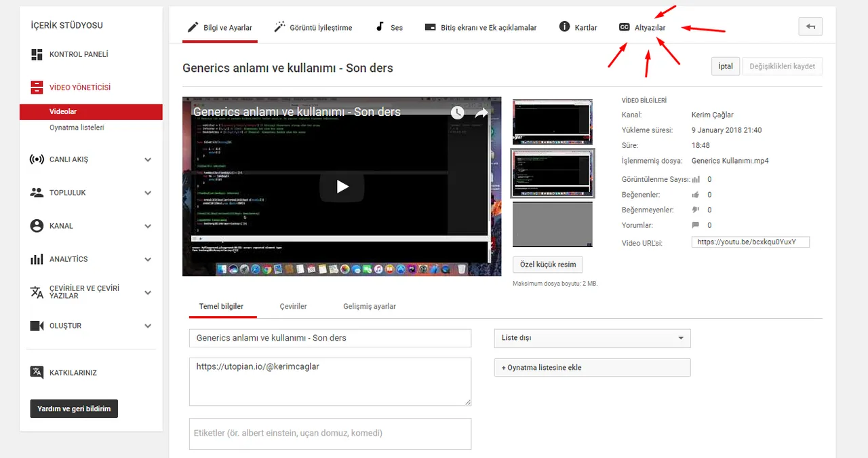The height and width of the screenshot is (458, 868).
Task: Click the Kontrol Paneli dashboard icon
Action: tap(37, 54)
